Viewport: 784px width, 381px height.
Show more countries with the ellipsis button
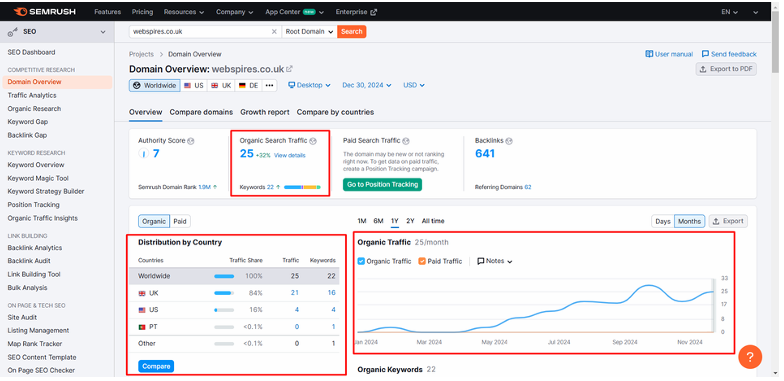[x=270, y=86]
